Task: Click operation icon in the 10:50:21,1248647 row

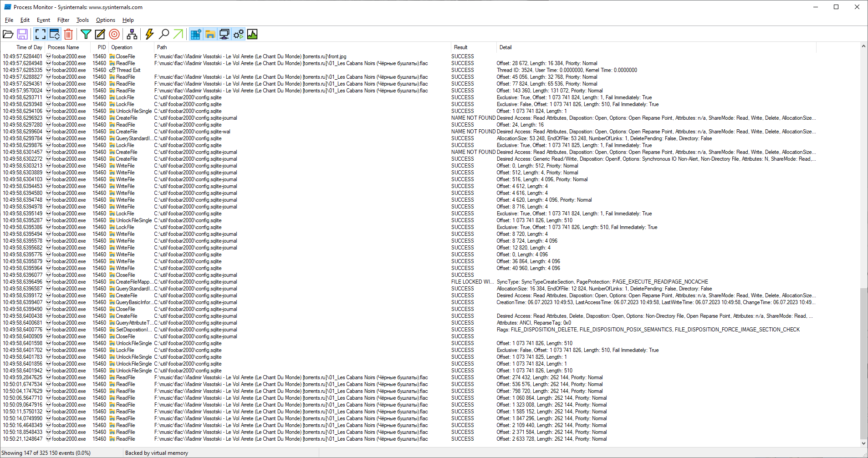Action: [112, 439]
